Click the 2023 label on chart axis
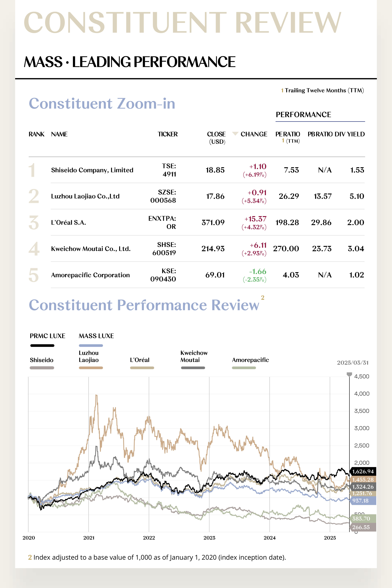392x588 pixels. [x=209, y=538]
